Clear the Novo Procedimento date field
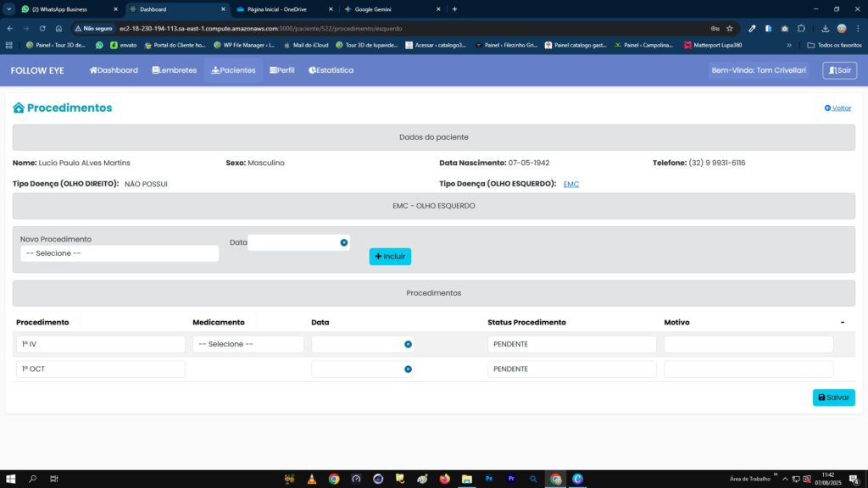 tap(344, 243)
